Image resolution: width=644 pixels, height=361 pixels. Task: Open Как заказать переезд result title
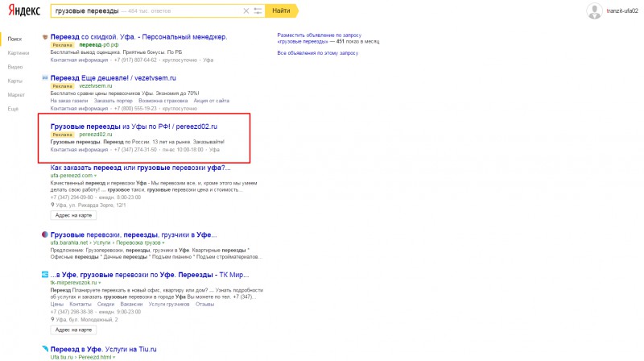pyautogui.click(x=140, y=168)
